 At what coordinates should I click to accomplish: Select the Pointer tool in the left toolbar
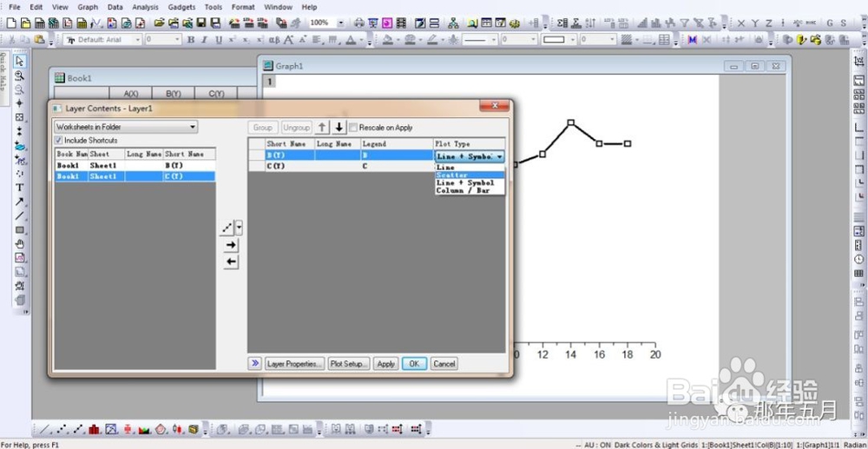coord(20,61)
